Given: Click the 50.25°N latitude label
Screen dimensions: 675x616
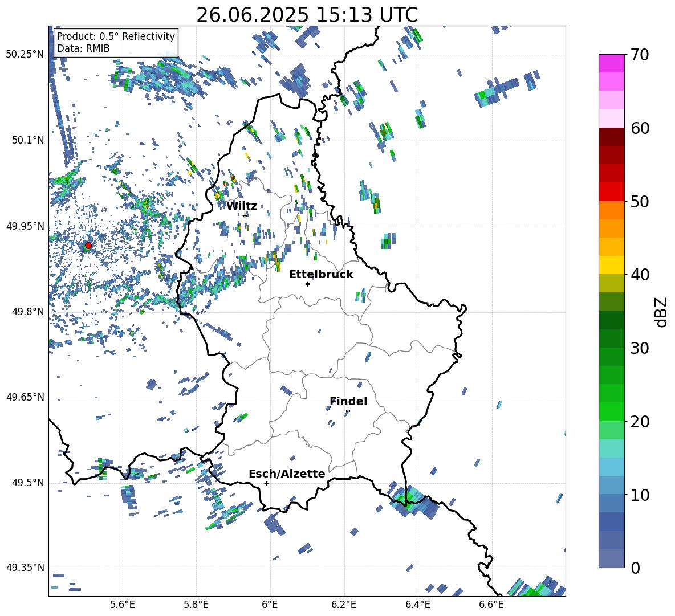Looking at the screenshot, I should point(25,55).
